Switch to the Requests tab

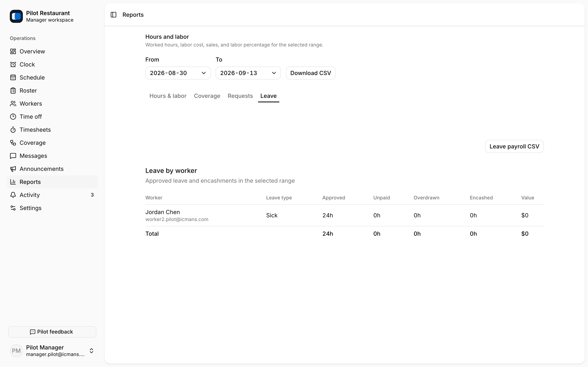240,96
